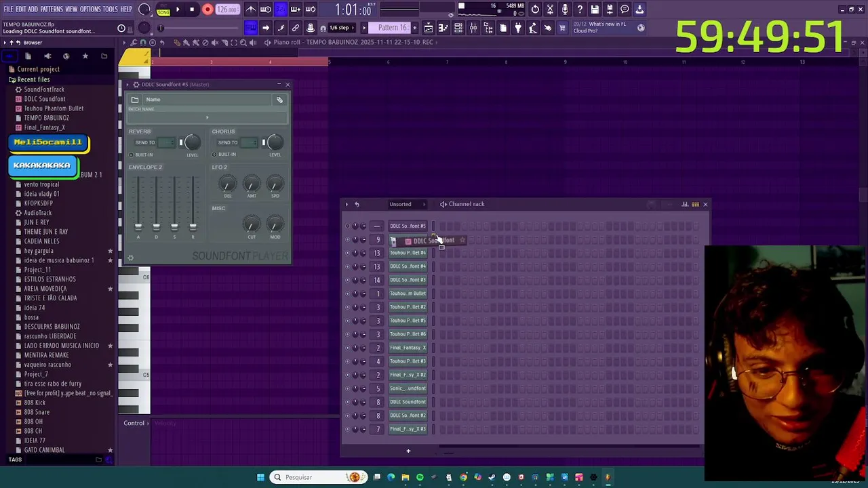Click the LFO 2 SPD knob

tap(275, 184)
